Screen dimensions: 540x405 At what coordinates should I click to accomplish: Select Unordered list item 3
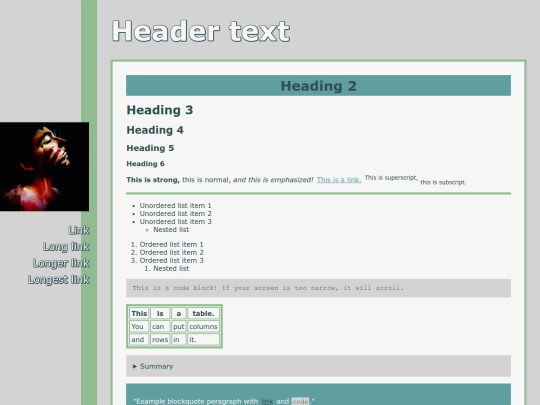tap(175, 221)
